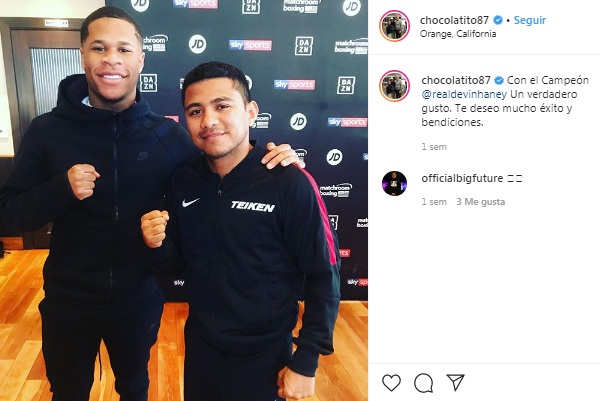Click the verified badge next to header username
The height and width of the screenshot is (401, 600).
tap(498, 20)
